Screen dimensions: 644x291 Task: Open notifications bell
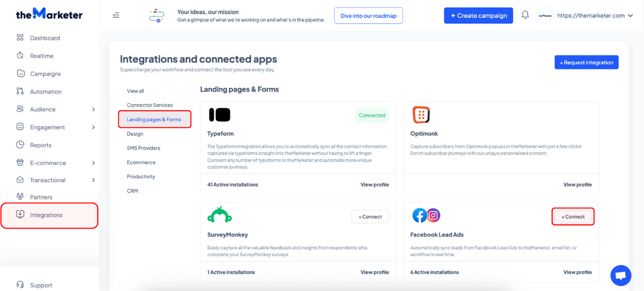[525, 15]
